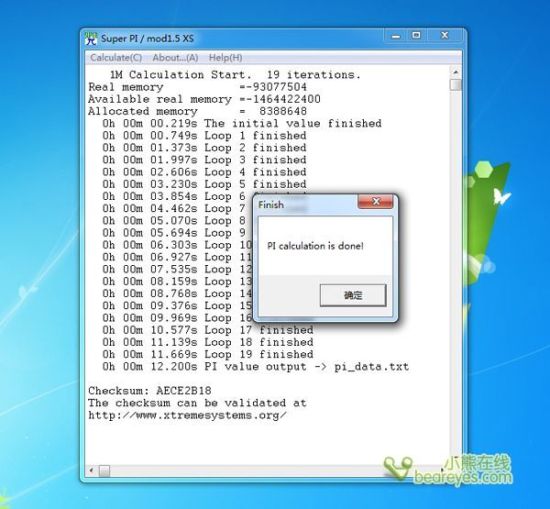Minimize the Super PI window
Image resolution: width=550 pixels, height=509 pixels.
(396, 35)
